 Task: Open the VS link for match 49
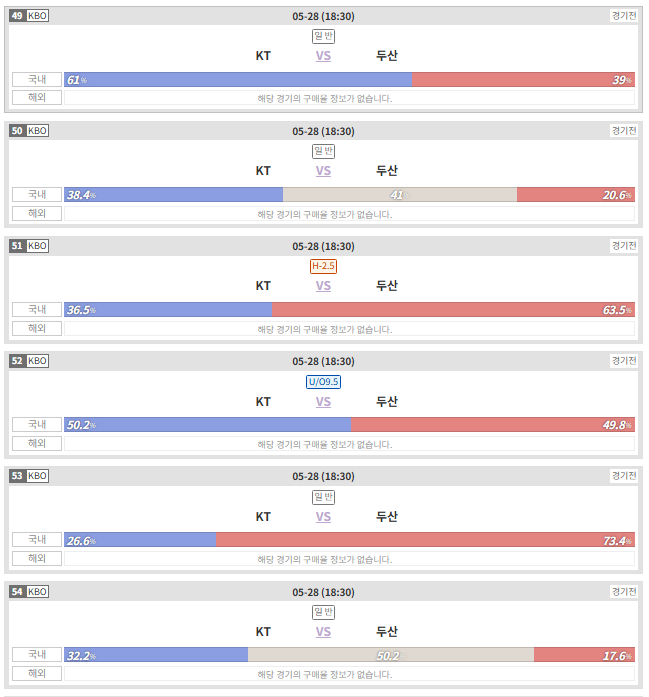323,56
